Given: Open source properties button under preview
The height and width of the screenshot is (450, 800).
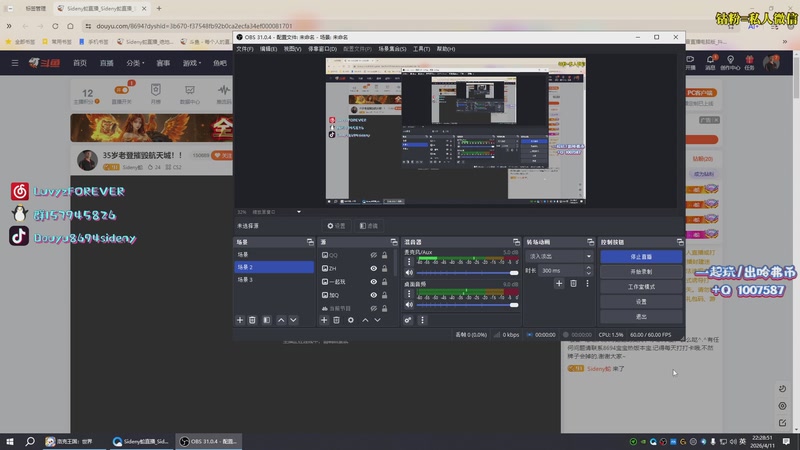Looking at the screenshot, I should (x=337, y=226).
